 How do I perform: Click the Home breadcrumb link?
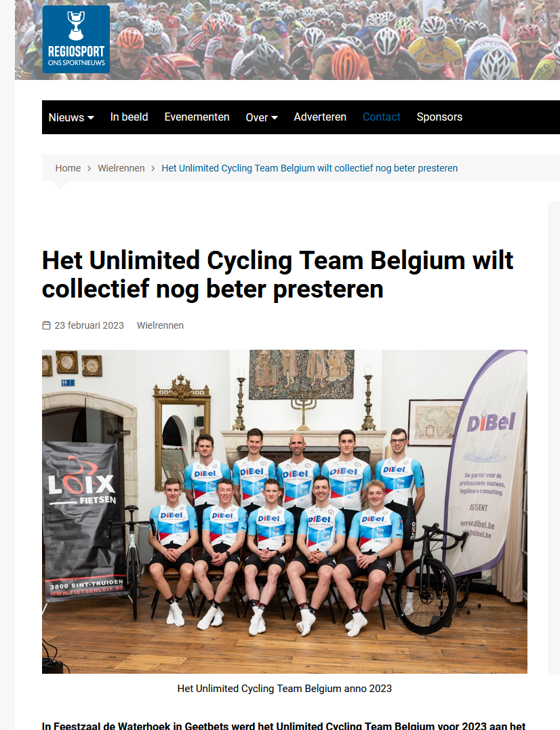click(x=68, y=168)
